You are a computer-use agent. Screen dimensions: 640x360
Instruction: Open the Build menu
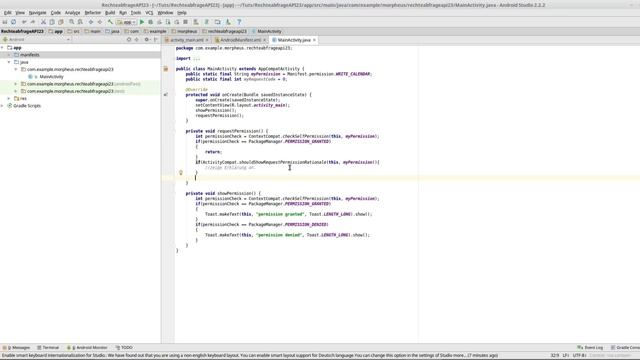pyautogui.click(x=110, y=13)
